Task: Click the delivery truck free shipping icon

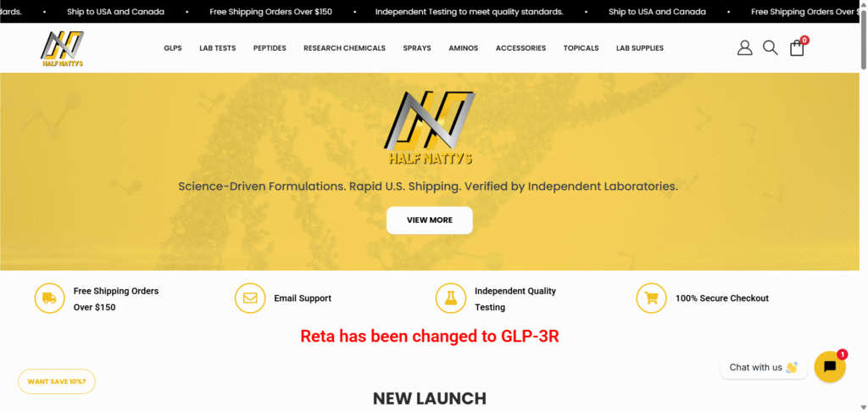Action: pos(50,298)
